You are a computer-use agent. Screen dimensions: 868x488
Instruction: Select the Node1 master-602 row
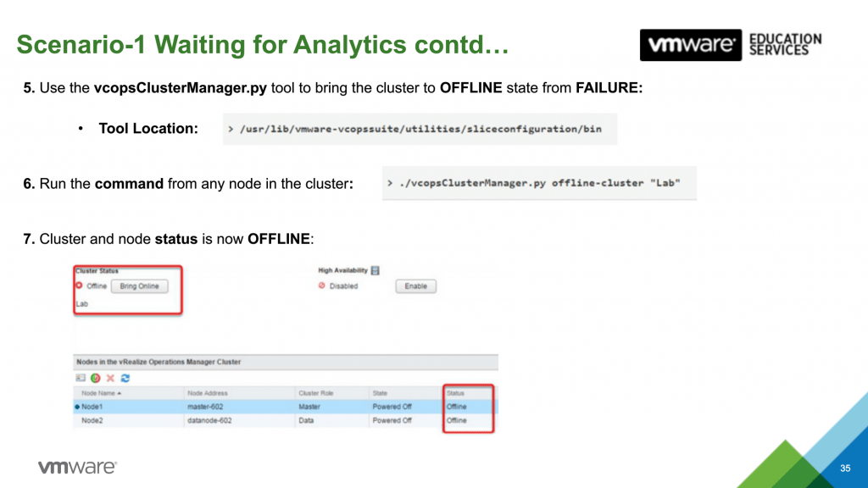[254, 407]
